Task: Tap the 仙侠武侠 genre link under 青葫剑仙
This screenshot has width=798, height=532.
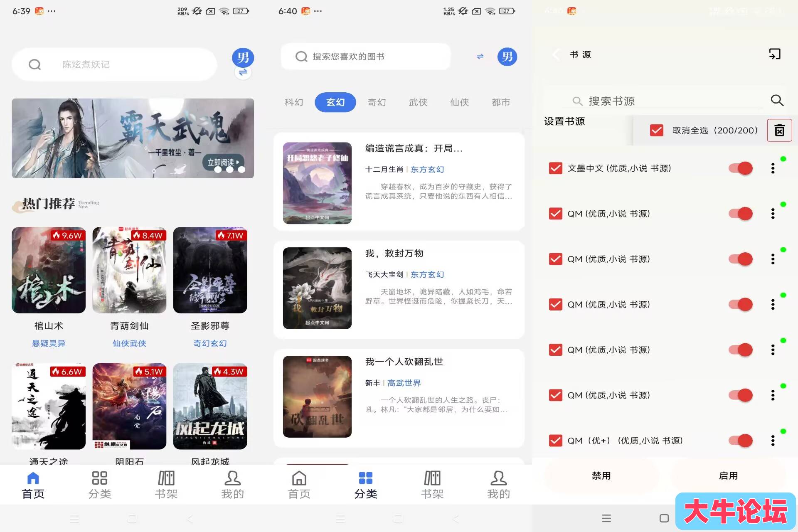Action: (x=129, y=343)
